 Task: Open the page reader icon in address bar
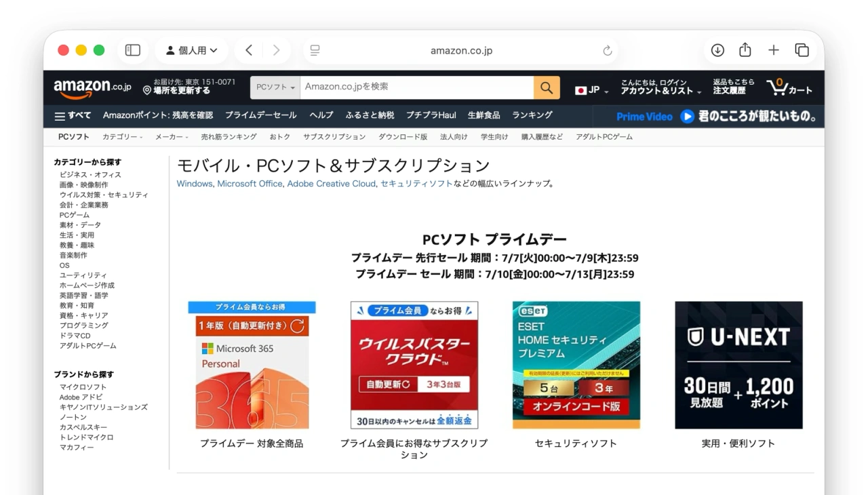(315, 50)
